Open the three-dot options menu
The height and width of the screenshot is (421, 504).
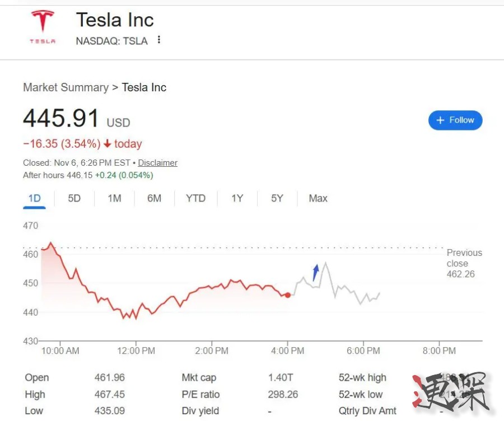click(159, 40)
